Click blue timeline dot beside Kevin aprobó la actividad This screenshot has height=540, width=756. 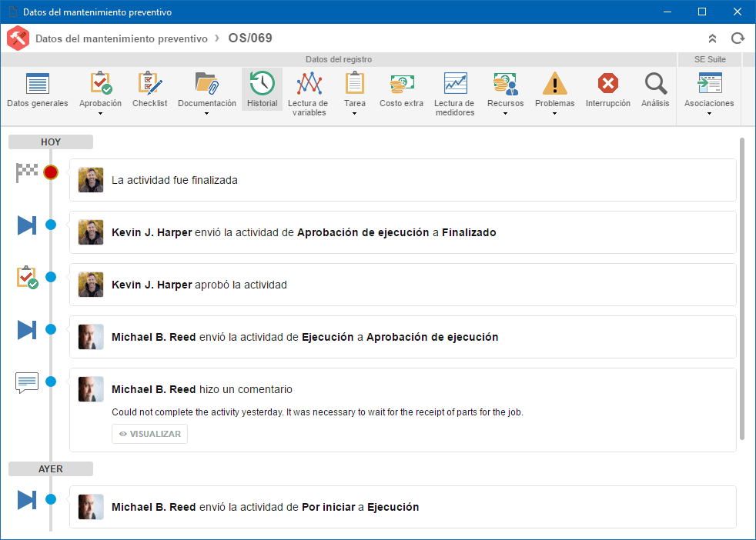[x=51, y=277]
